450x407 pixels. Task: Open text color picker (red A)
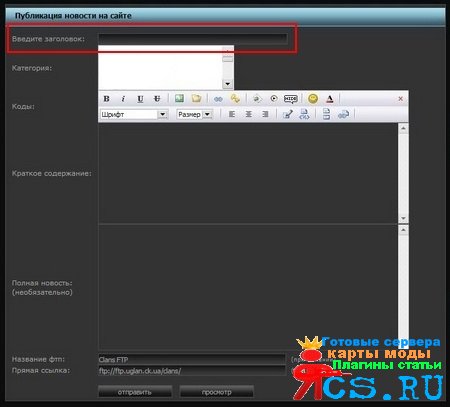point(330,99)
